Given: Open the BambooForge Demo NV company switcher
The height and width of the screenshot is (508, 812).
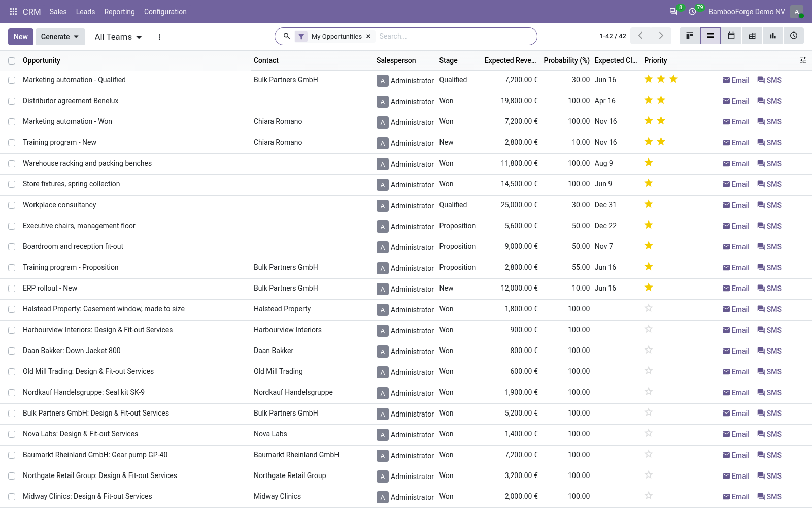Looking at the screenshot, I should (746, 12).
